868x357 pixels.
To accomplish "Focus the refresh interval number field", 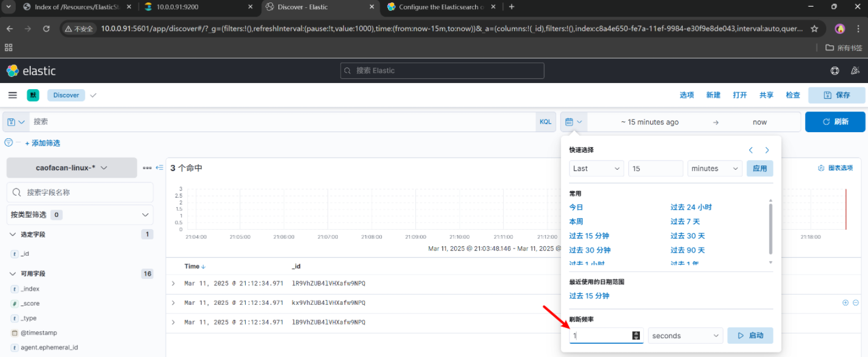I will pyautogui.click(x=606, y=335).
